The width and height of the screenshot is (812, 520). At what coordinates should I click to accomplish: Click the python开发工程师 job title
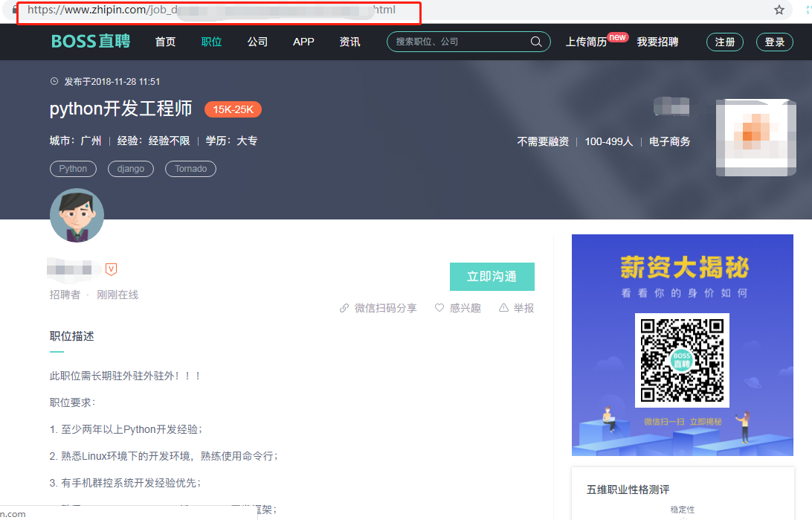point(120,109)
